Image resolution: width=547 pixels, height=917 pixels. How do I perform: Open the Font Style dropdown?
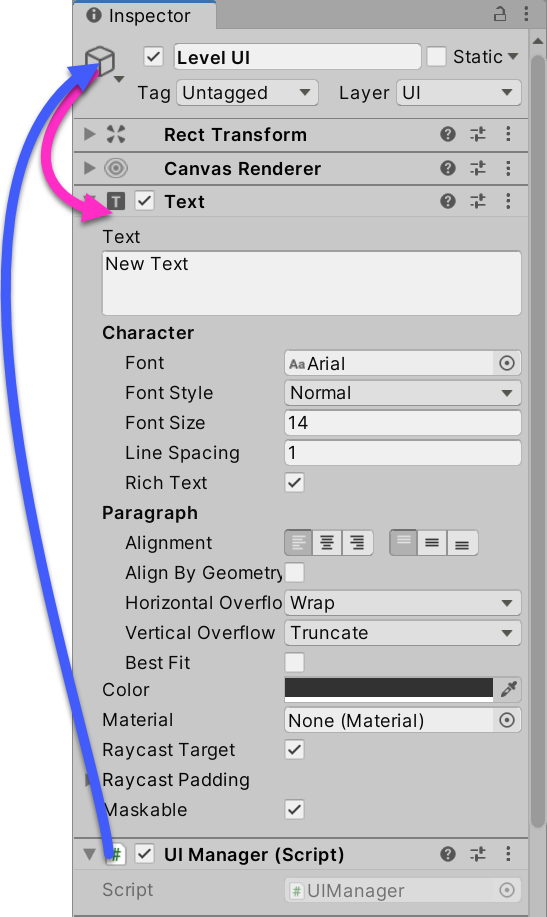coord(402,393)
